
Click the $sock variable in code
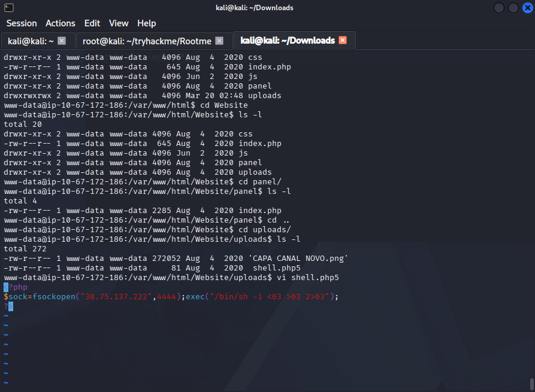tap(16, 297)
